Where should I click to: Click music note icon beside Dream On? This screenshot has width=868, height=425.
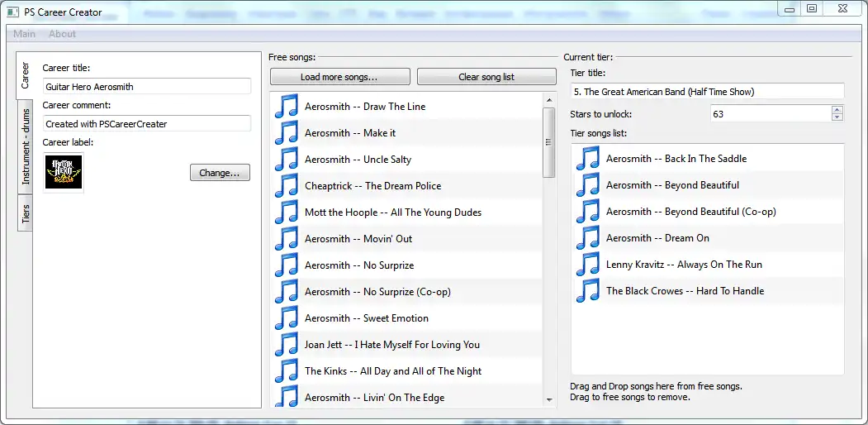(588, 237)
